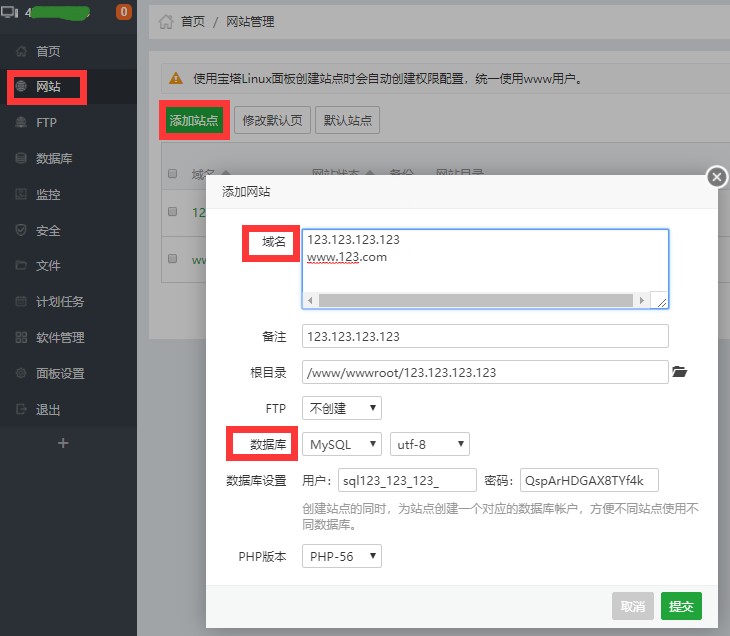Click the exit icon beside 退出
The image size is (730, 636).
(x=21, y=409)
